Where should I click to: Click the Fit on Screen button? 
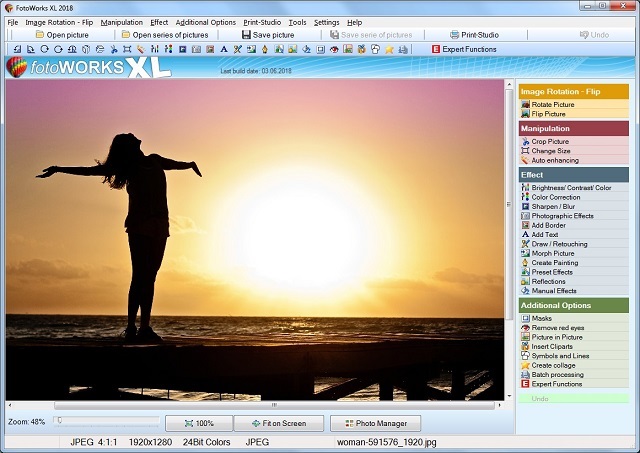point(279,424)
